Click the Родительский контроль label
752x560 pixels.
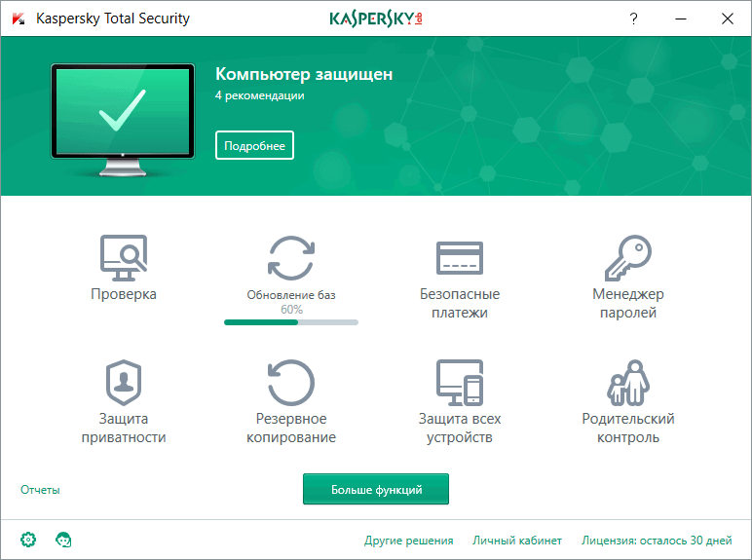click(x=627, y=428)
